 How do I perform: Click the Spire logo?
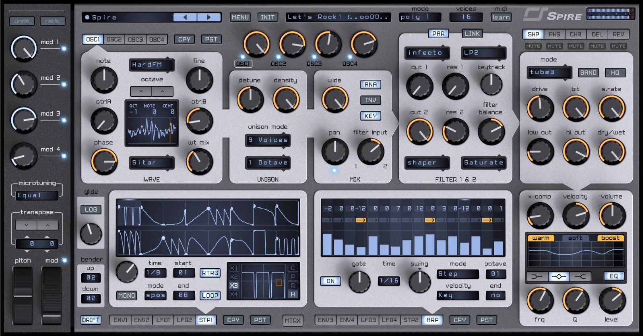[553, 15]
